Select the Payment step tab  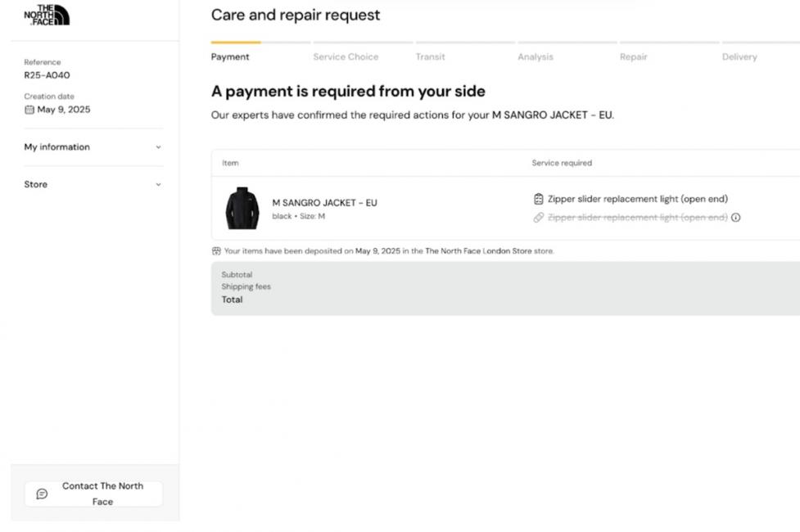[x=230, y=56]
